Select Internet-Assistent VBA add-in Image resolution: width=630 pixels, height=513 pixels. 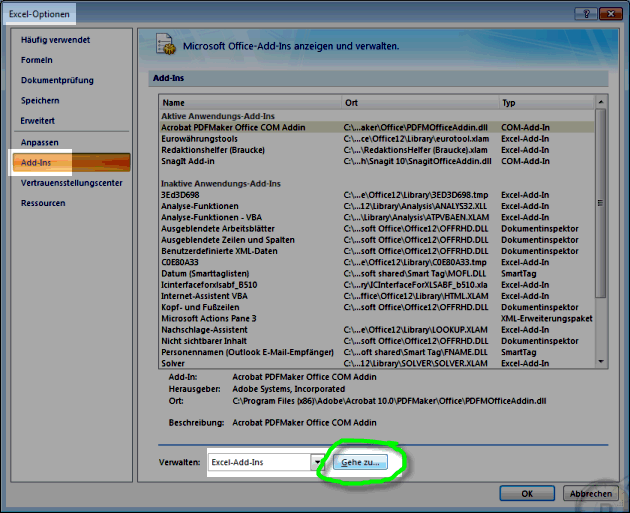(376, 296)
